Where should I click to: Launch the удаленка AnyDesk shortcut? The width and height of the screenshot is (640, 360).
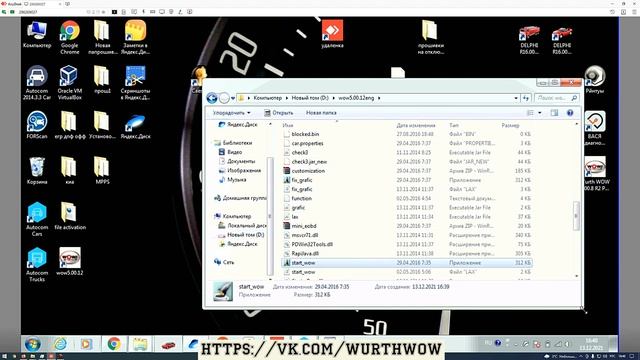[332, 34]
